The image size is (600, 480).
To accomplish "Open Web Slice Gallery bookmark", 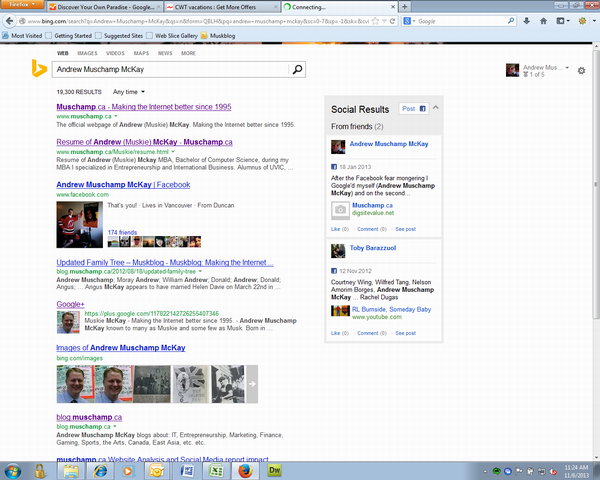I will (x=172, y=36).
